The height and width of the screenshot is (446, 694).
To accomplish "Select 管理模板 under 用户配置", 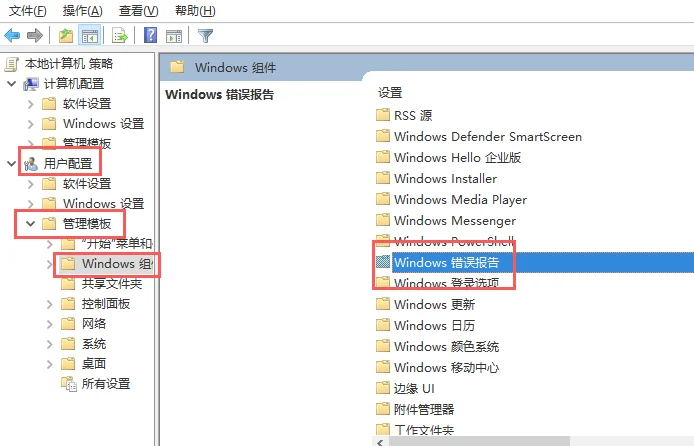I will click(87, 224).
